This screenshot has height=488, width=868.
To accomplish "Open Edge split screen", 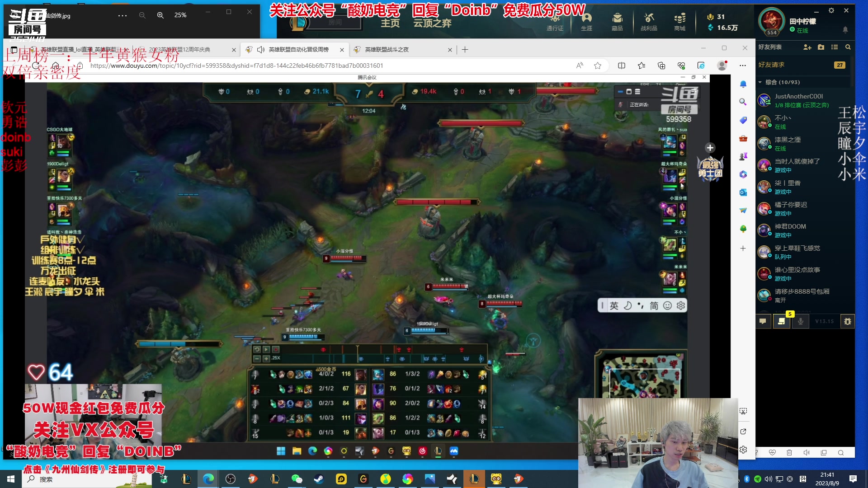I will [622, 66].
